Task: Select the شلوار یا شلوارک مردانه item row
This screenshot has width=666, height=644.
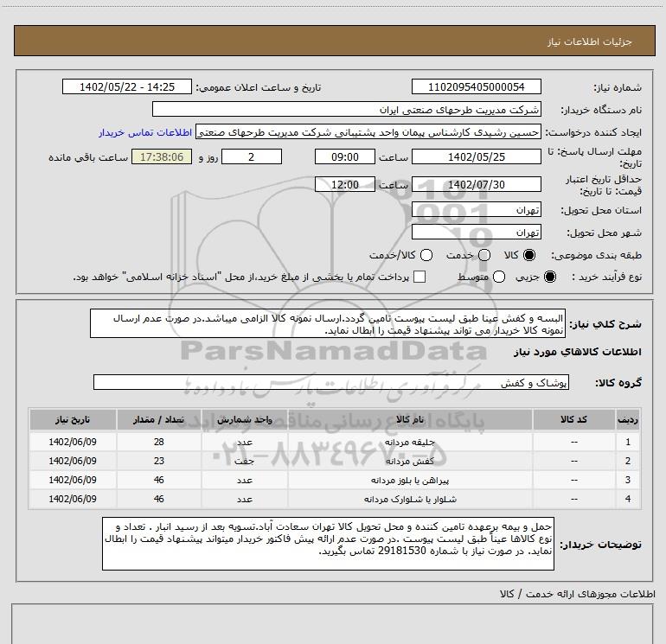Action: [335, 500]
